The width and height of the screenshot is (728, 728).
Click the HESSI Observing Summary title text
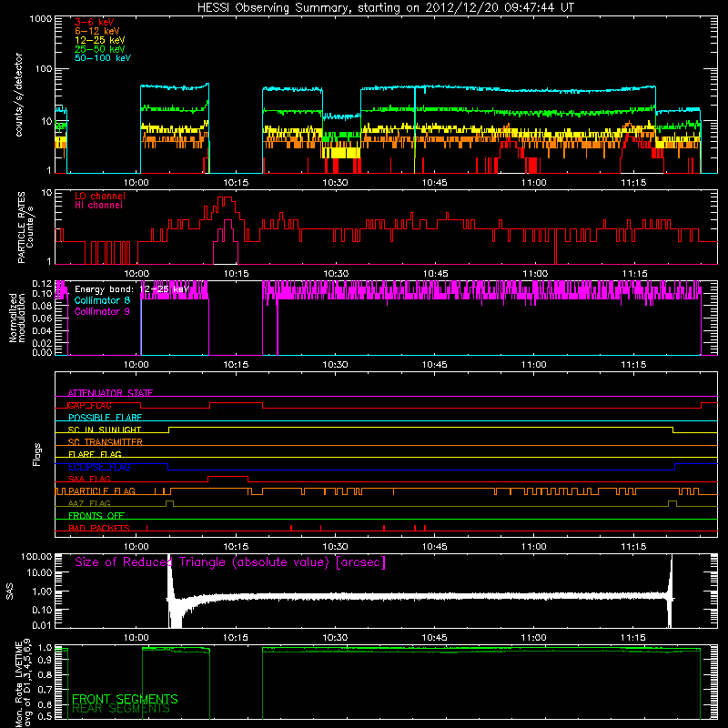click(x=385, y=8)
